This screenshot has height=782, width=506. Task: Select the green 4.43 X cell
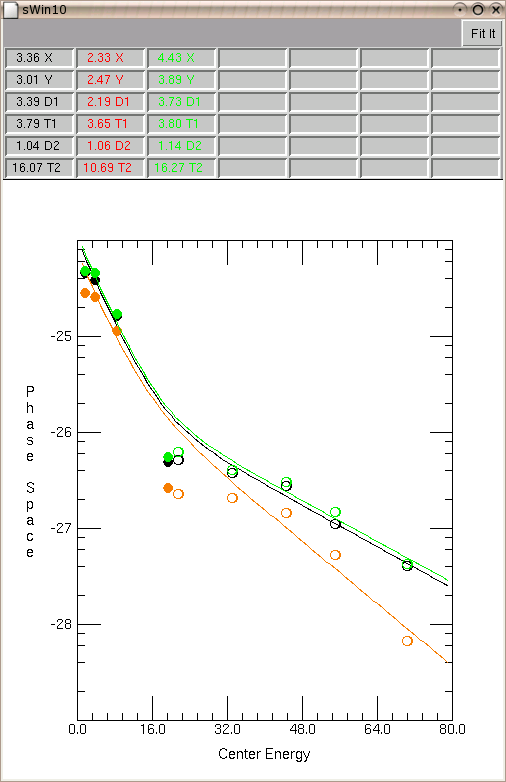[x=181, y=58]
